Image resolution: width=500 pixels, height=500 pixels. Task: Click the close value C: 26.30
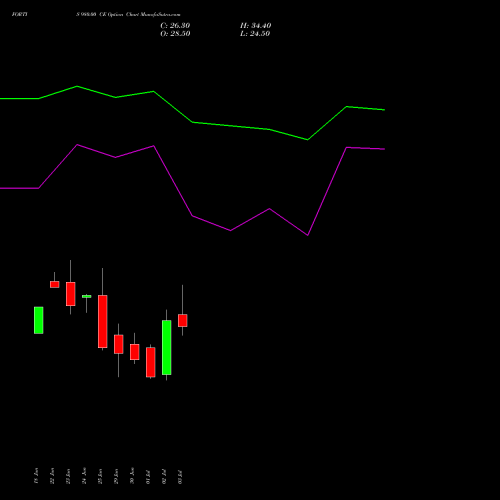(175, 26)
